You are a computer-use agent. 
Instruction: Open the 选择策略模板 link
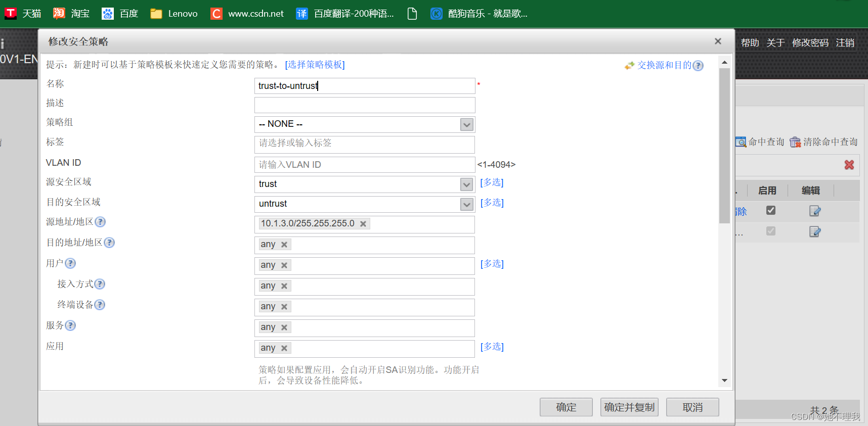315,65
